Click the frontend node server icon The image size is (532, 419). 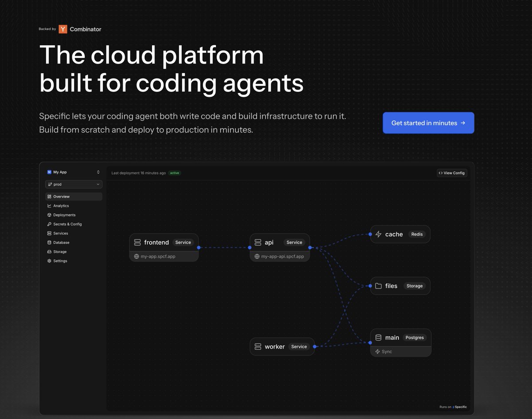click(137, 243)
